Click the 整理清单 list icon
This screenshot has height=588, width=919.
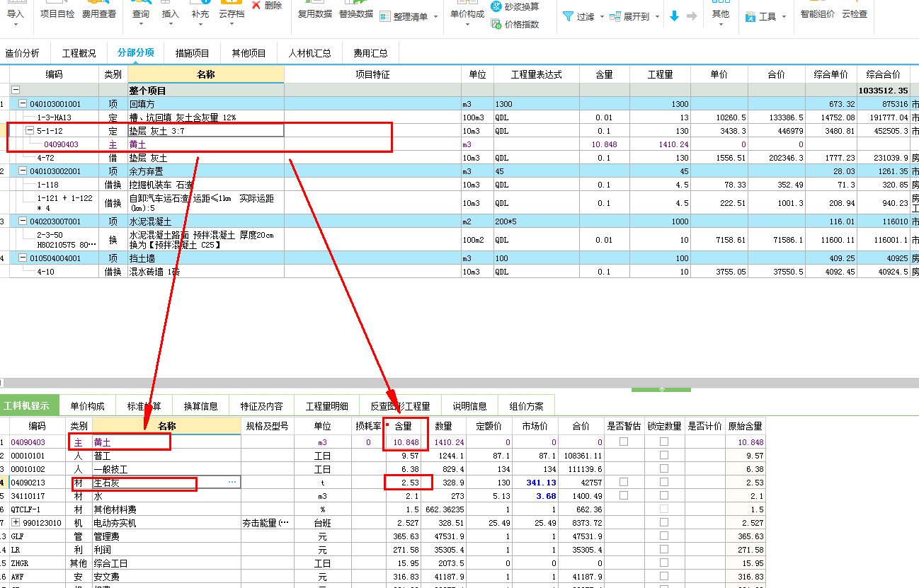[x=385, y=16]
